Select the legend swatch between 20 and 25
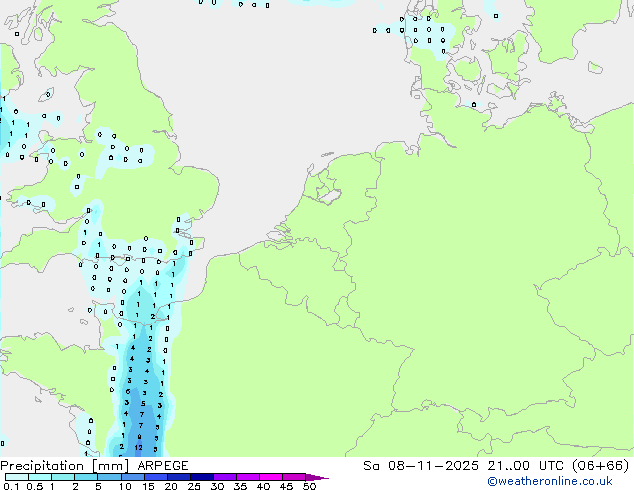The image size is (634, 490). (178, 477)
